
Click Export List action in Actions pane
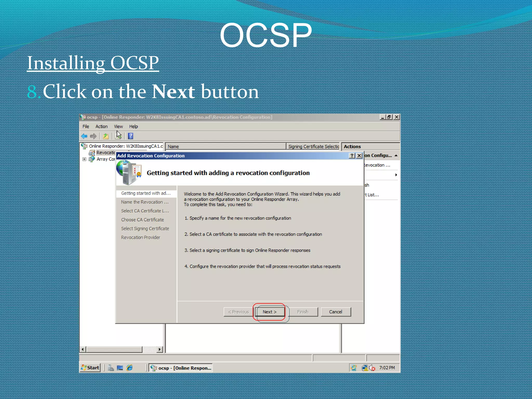[372, 195]
